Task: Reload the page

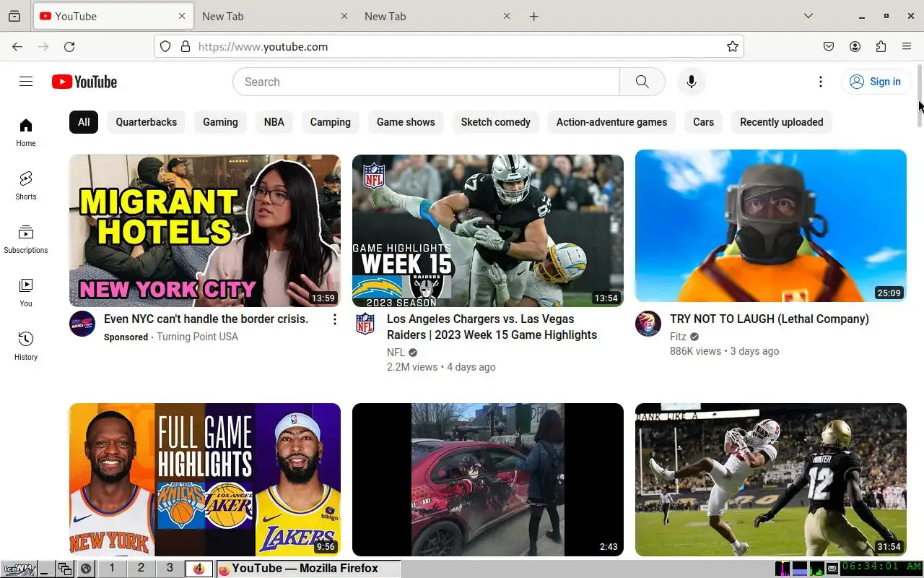Action: point(69,46)
